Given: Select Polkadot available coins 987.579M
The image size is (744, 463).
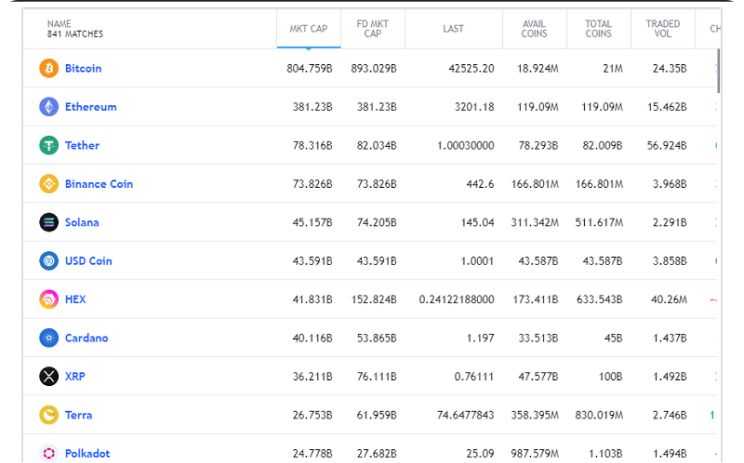Looking at the screenshot, I should click(x=535, y=453).
